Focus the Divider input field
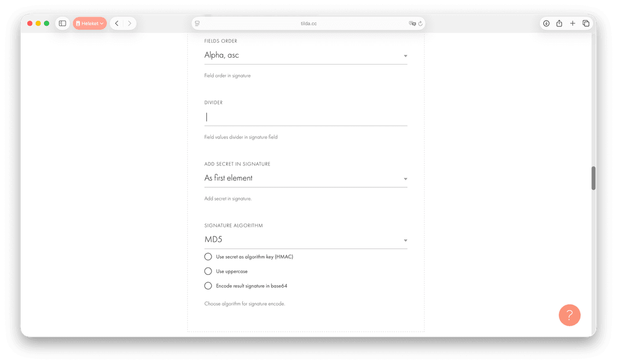 [x=306, y=117]
